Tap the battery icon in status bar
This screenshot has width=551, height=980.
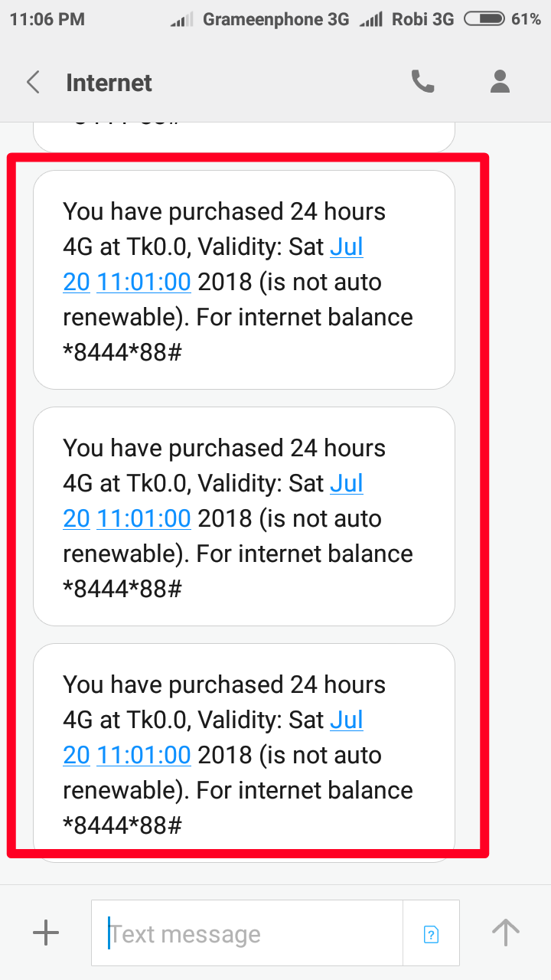[x=484, y=19]
